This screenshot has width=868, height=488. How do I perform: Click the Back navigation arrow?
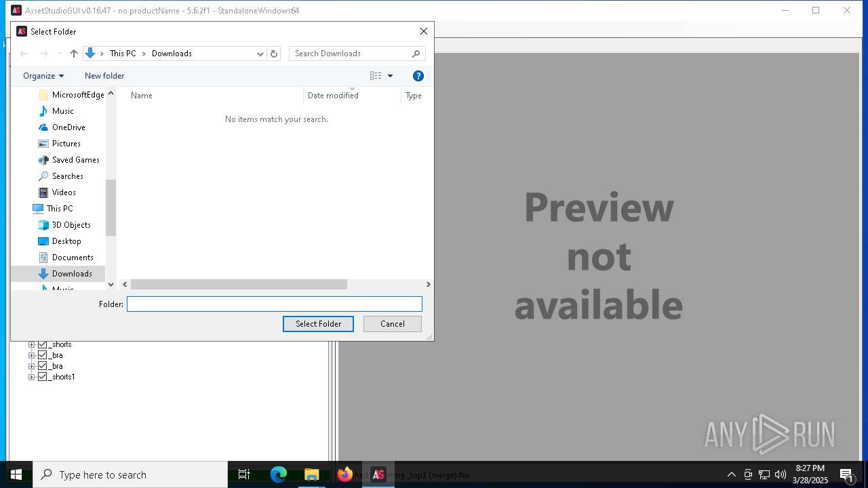24,54
